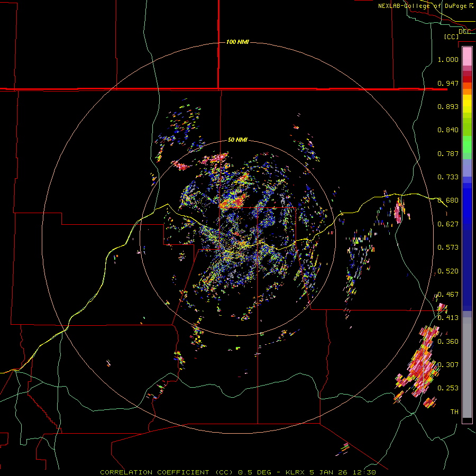Click the 0.947 scale value
This screenshot has width=476, height=476.
[x=448, y=83]
